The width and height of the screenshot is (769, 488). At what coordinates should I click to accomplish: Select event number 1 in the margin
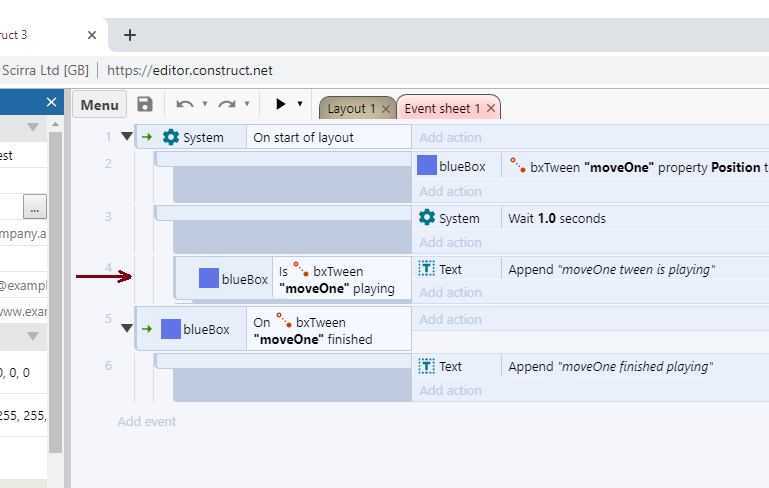(108, 136)
